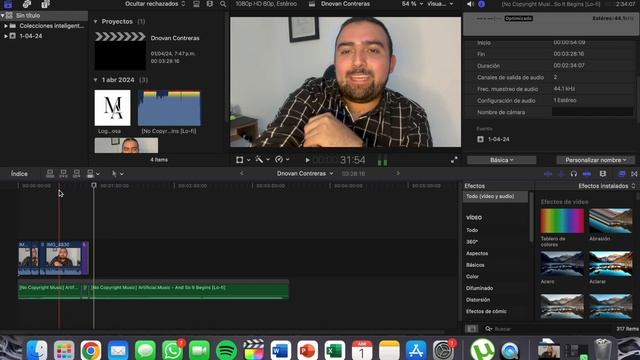Click the Nombre de cámara input field
The height and width of the screenshot is (360, 640).
[592, 112]
